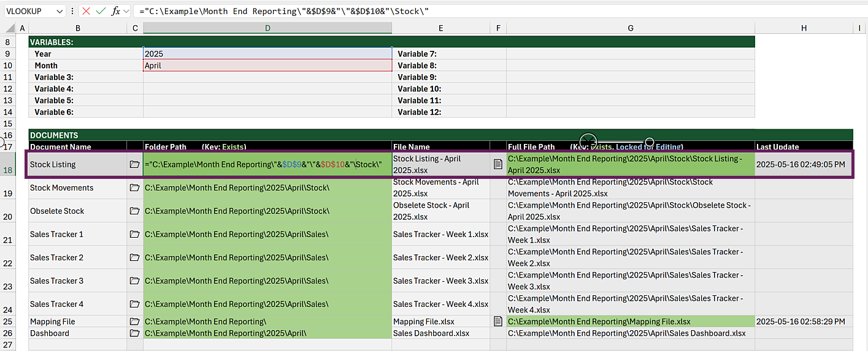This screenshot has width=868, height=351.
Task: Select the Year value cell containing 2025
Action: tap(267, 54)
